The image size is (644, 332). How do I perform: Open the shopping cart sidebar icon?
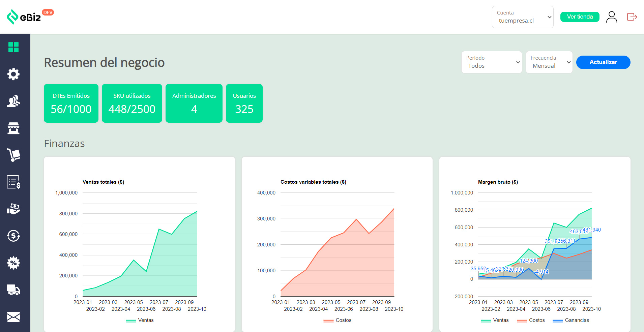(13, 155)
